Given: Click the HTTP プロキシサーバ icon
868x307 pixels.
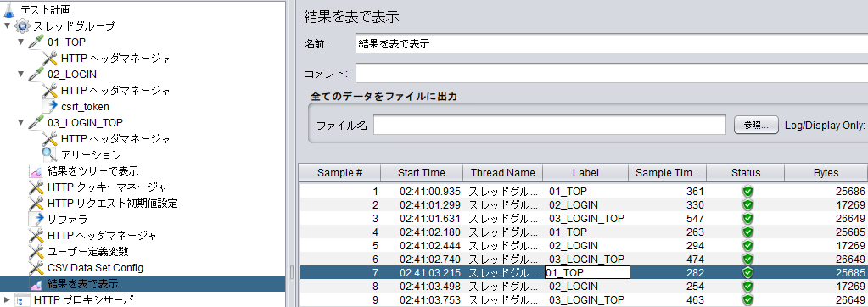Looking at the screenshot, I should click(x=23, y=300).
